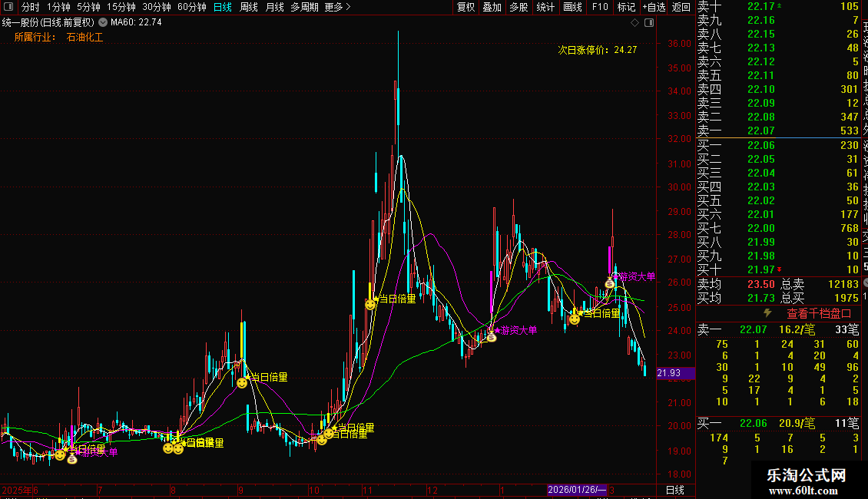Click the 日线 label at bottom right
The width and height of the screenshot is (868, 499).
pos(674,490)
